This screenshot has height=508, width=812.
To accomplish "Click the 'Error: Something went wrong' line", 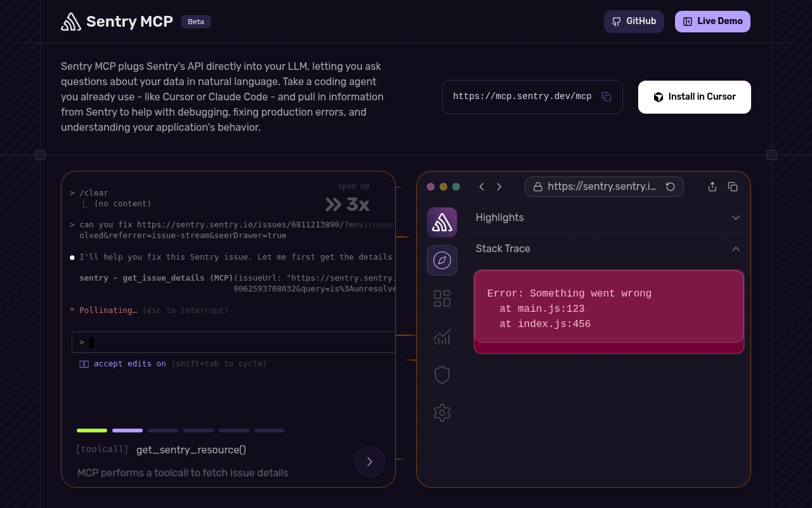I will click(569, 293).
